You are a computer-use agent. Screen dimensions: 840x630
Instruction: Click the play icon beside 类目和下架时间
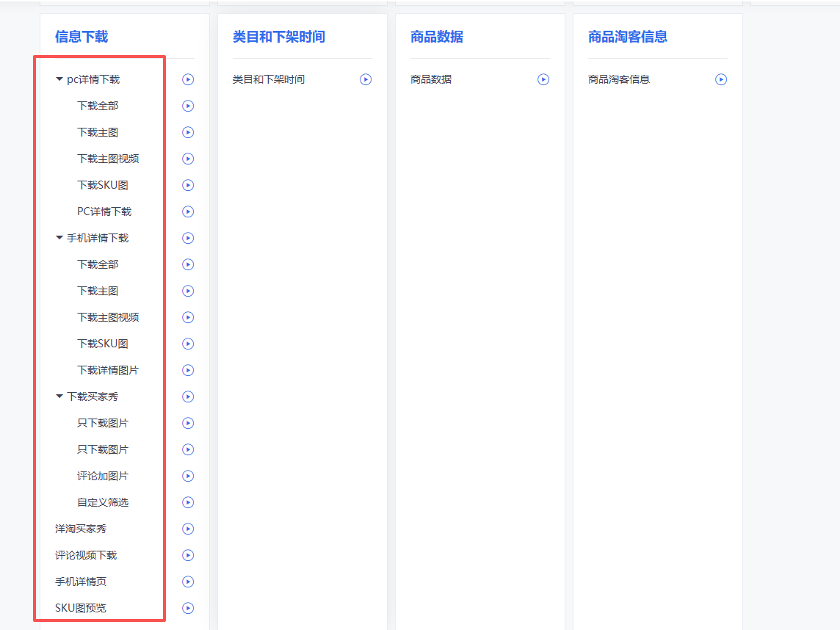click(x=365, y=79)
